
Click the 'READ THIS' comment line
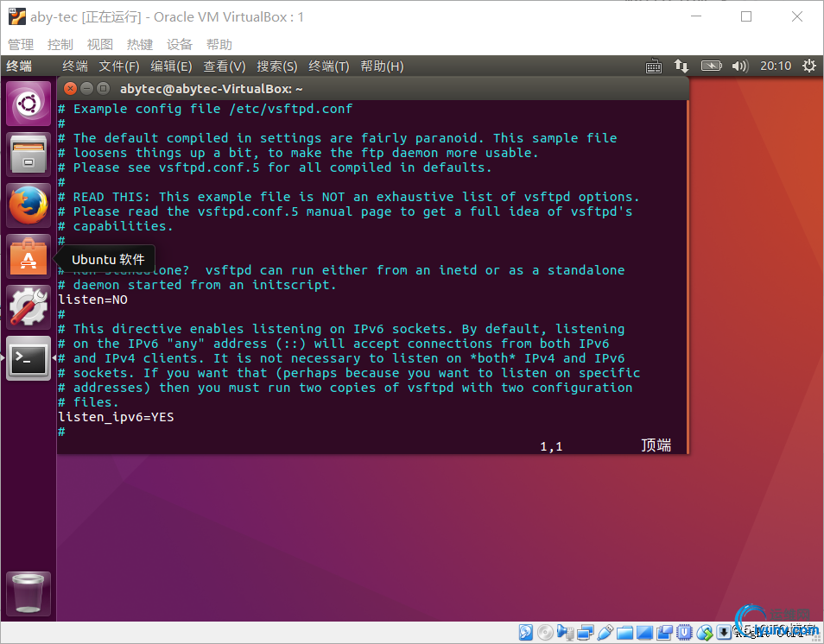click(x=348, y=197)
